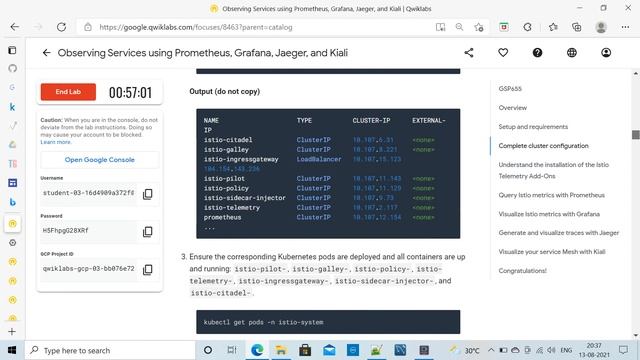The image size is (640, 360).
Task: Favorite the lab with the heart icon
Action: coord(503,53)
